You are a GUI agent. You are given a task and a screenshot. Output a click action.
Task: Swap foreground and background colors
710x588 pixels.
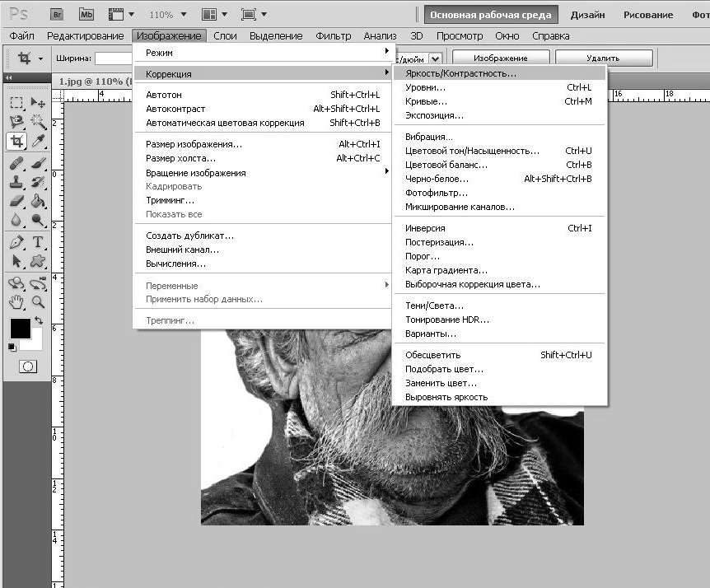click(39, 320)
